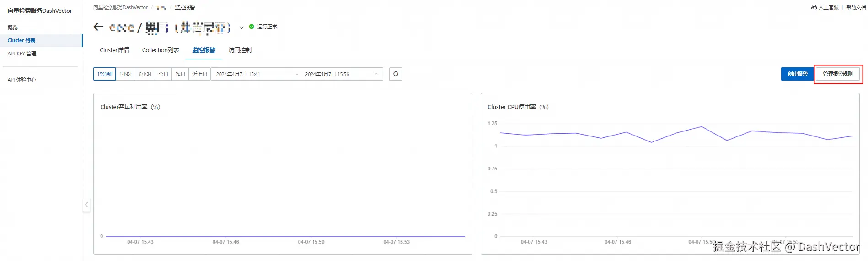The image size is (868, 261).
Task: Open the 访问控制 tab
Action: 240,50
